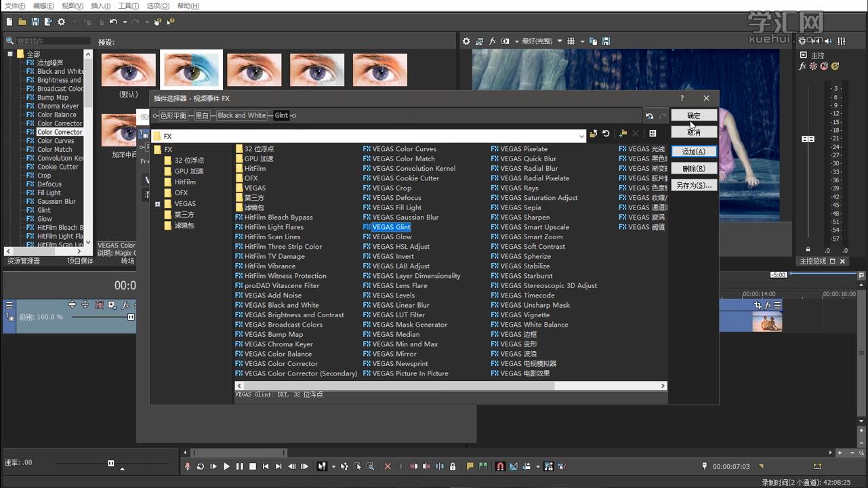This screenshot has width=868, height=488.
Task: Click the Up one level folder icon in dialog
Action: coord(593,134)
